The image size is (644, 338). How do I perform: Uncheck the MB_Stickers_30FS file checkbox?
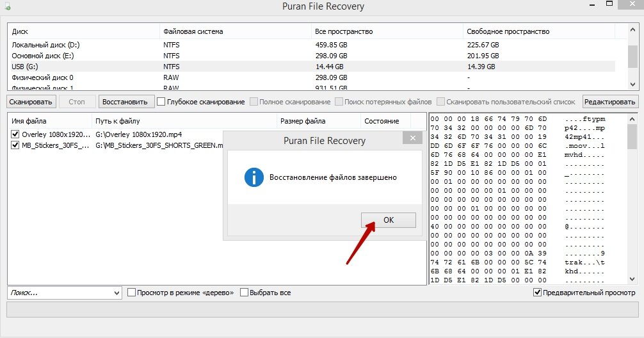click(x=15, y=145)
